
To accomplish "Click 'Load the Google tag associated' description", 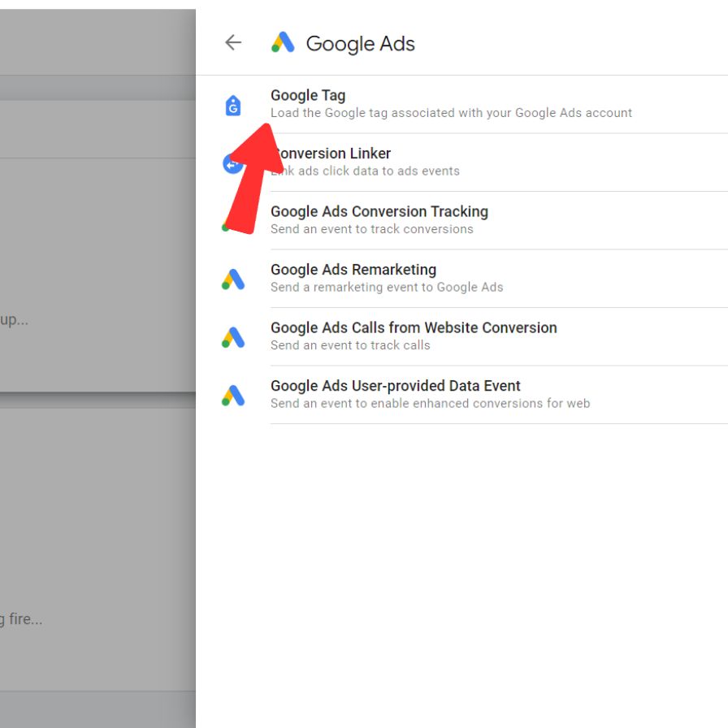I will [x=451, y=113].
